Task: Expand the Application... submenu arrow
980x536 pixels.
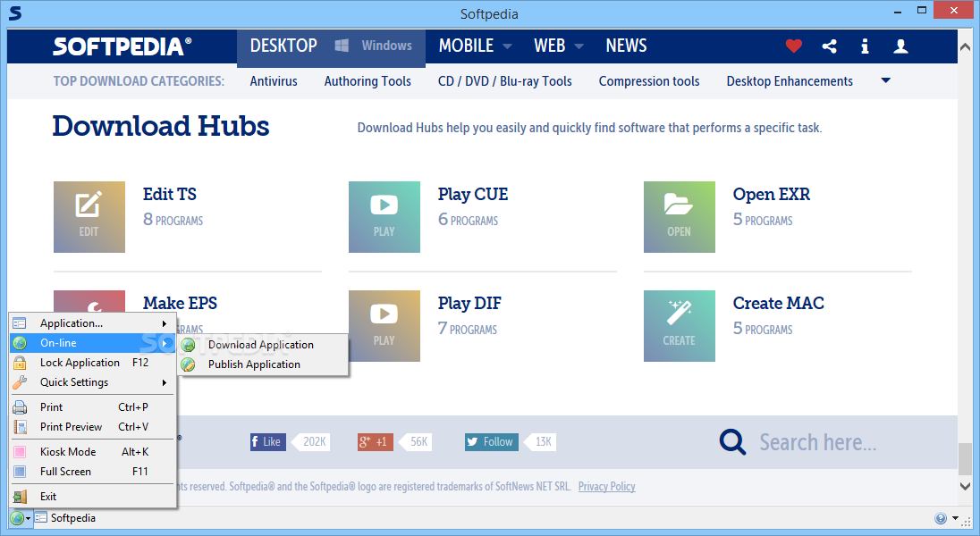Action: [165, 323]
